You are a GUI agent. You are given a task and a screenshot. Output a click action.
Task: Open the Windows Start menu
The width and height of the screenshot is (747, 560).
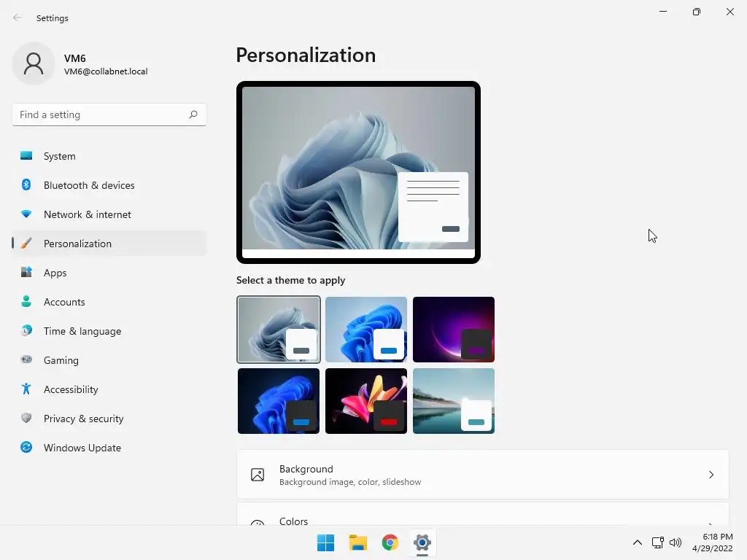pyautogui.click(x=326, y=542)
